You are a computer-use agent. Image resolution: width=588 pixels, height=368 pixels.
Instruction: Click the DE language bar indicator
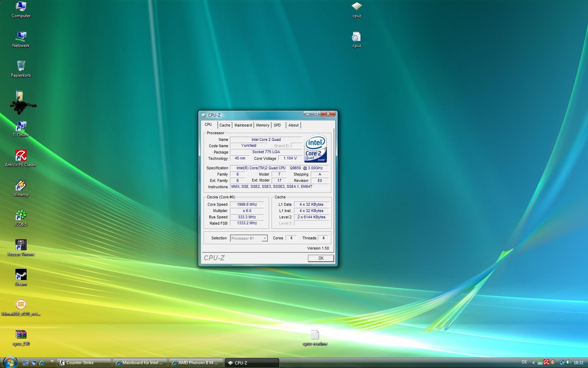524,362
